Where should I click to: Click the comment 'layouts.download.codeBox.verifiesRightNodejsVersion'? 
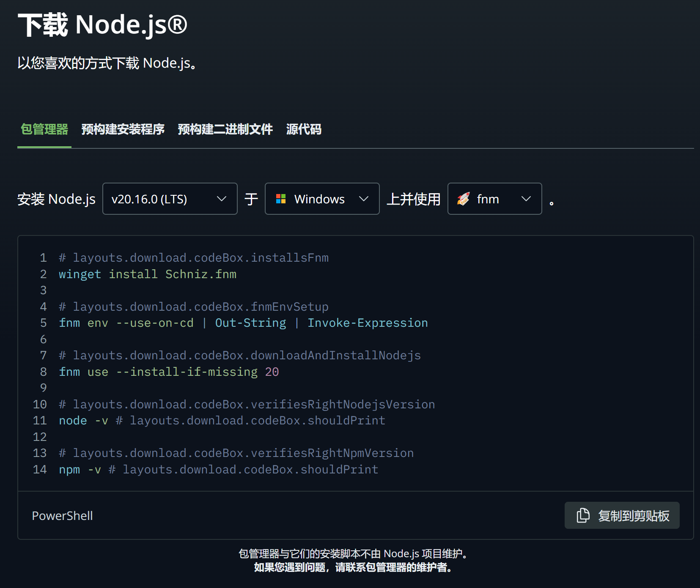point(247,405)
